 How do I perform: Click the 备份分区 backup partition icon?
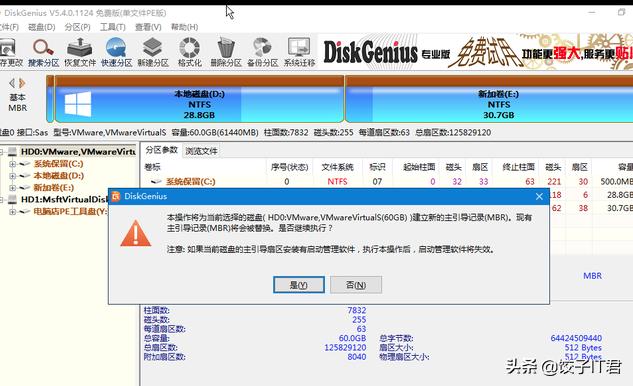pos(262,48)
